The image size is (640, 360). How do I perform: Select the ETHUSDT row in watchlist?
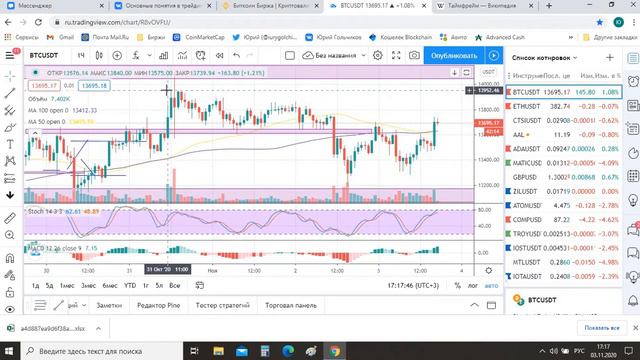tap(564, 106)
